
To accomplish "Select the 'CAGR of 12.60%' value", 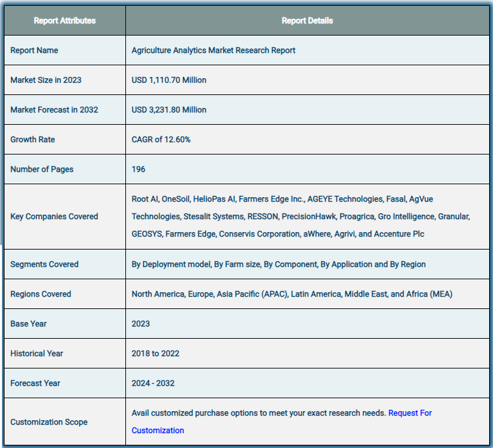I will 161,140.
